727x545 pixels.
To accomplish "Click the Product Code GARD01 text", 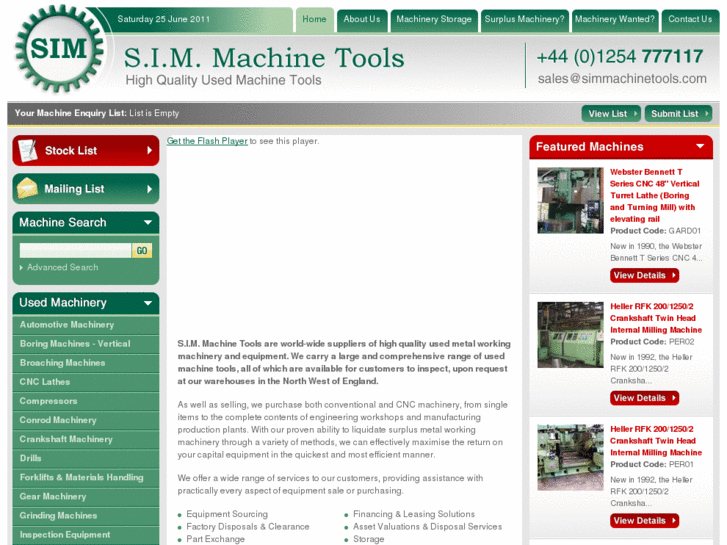I will coord(655,231).
